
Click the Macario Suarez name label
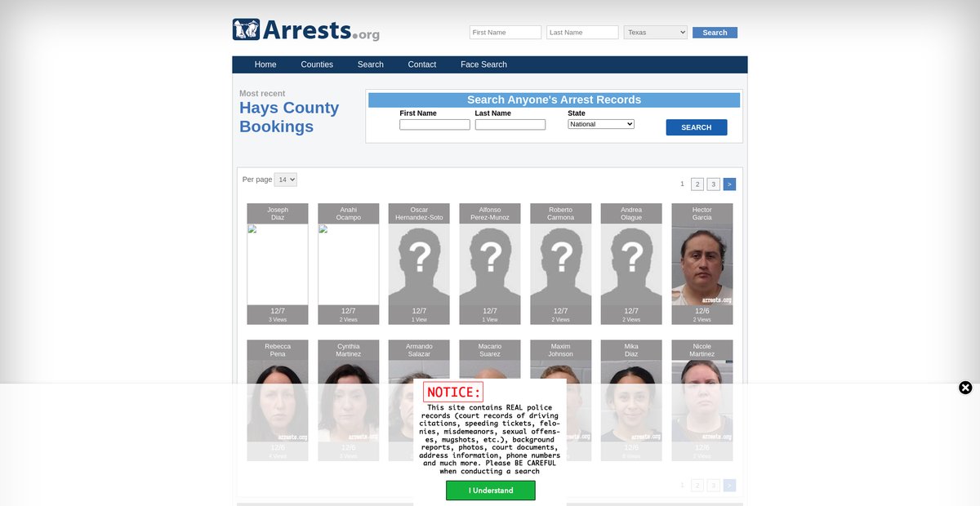[490, 350]
